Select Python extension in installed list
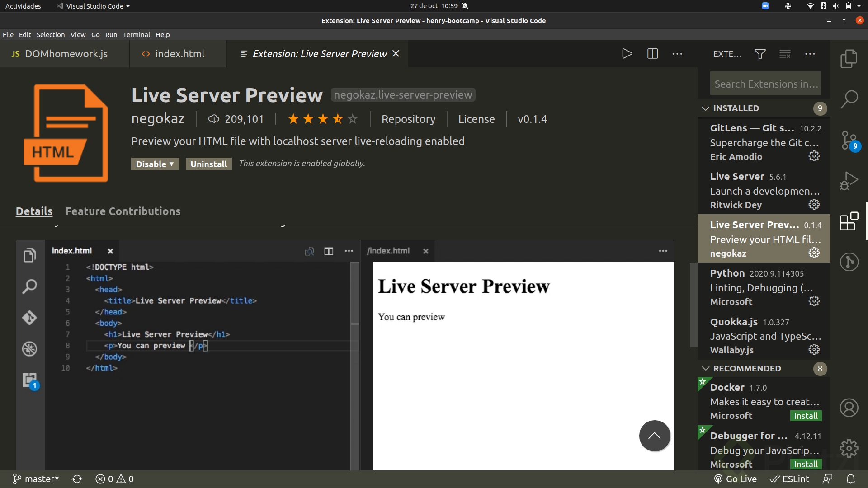 coord(764,287)
